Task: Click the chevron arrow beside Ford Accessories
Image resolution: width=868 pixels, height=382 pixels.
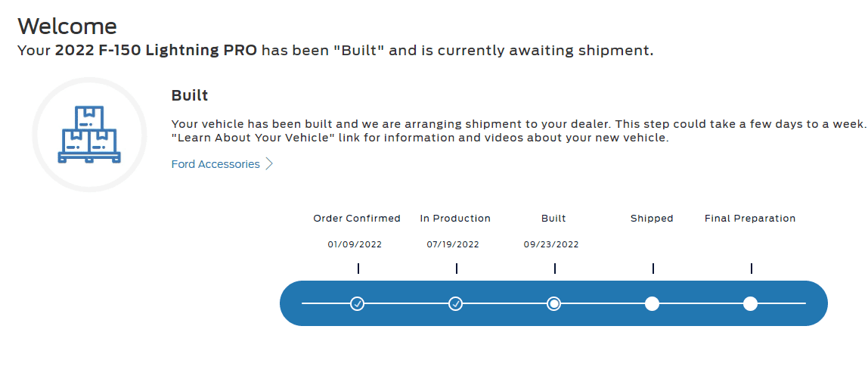Action: [x=269, y=164]
